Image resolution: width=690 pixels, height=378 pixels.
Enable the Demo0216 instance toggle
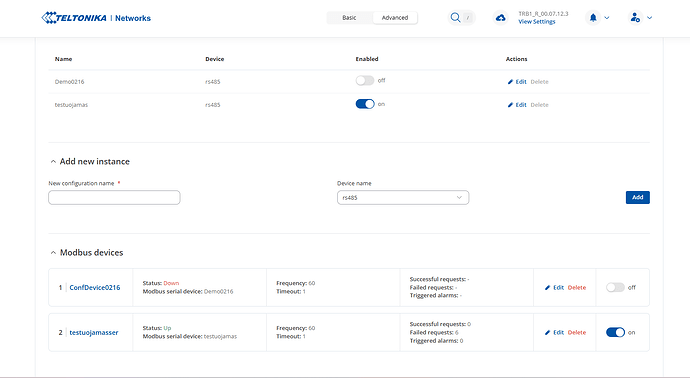coord(365,81)
